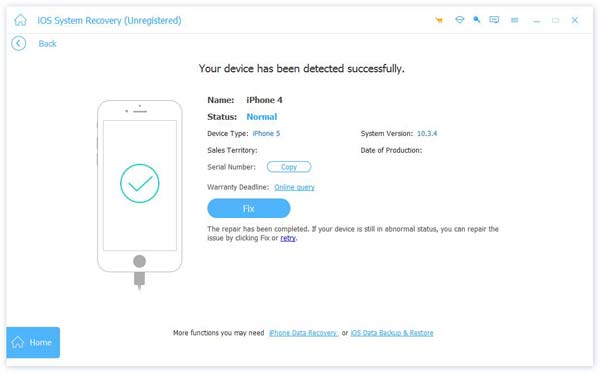Click the iPhone 5 device type value
The height and width of the screenshot is (373, 600).
266,134
